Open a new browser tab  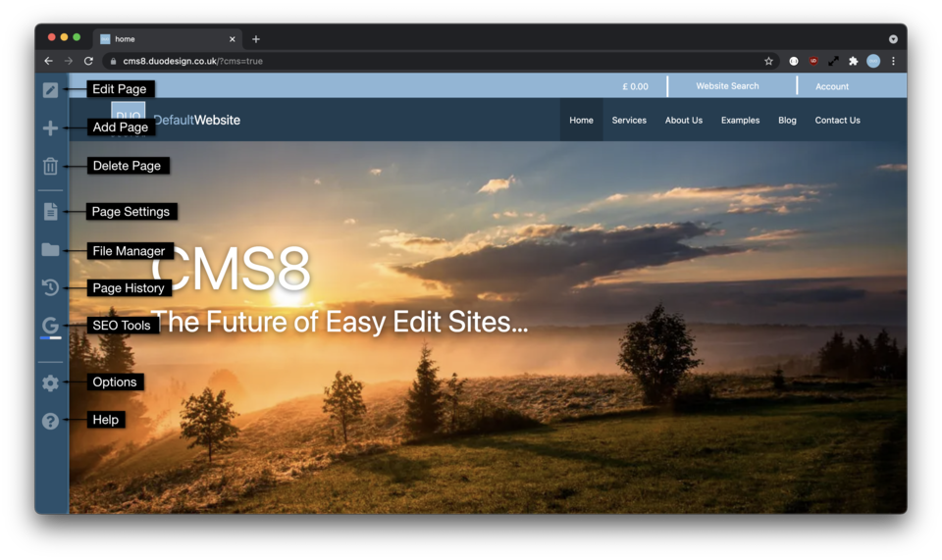click(x=256, y=39)
